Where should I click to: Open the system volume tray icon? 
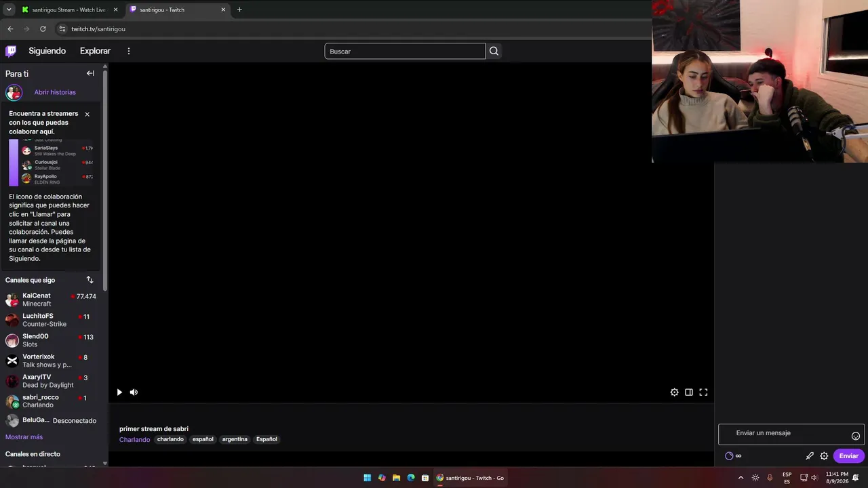[x=814, y=478]
